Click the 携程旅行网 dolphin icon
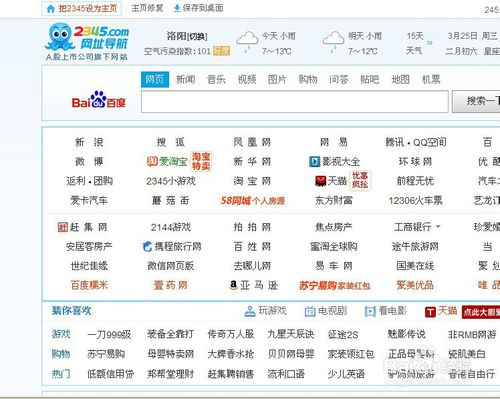Viewport: 500px width, 399px height. [x=147, y=247]
